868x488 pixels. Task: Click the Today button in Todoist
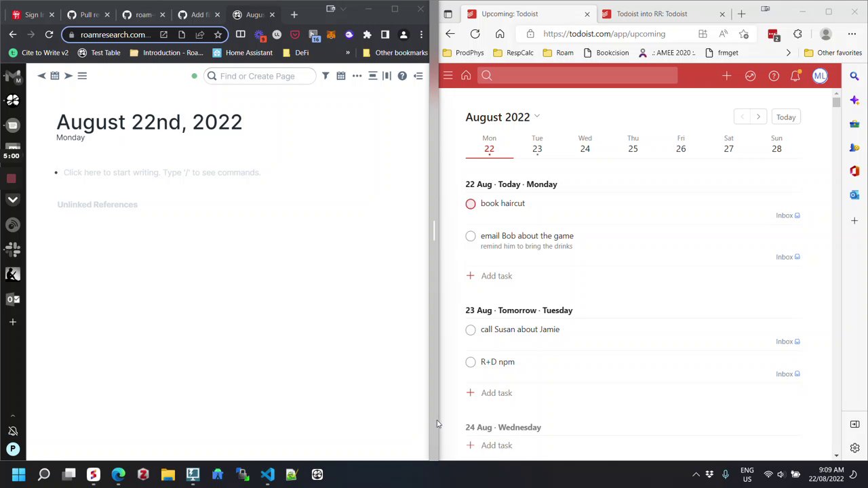pyautogui.click(x=786, y=117)
